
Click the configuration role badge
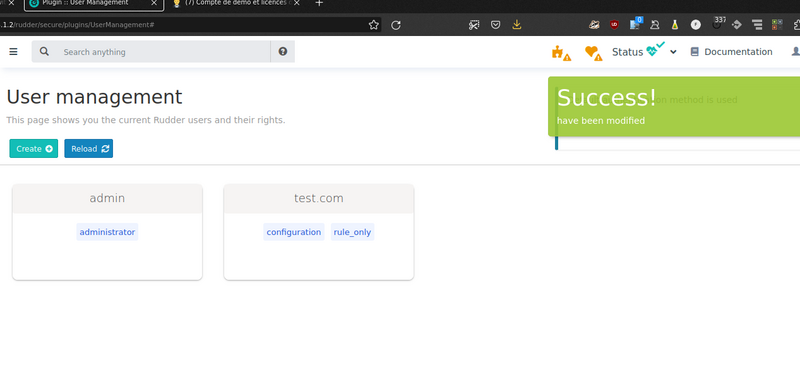click(294, 232)
